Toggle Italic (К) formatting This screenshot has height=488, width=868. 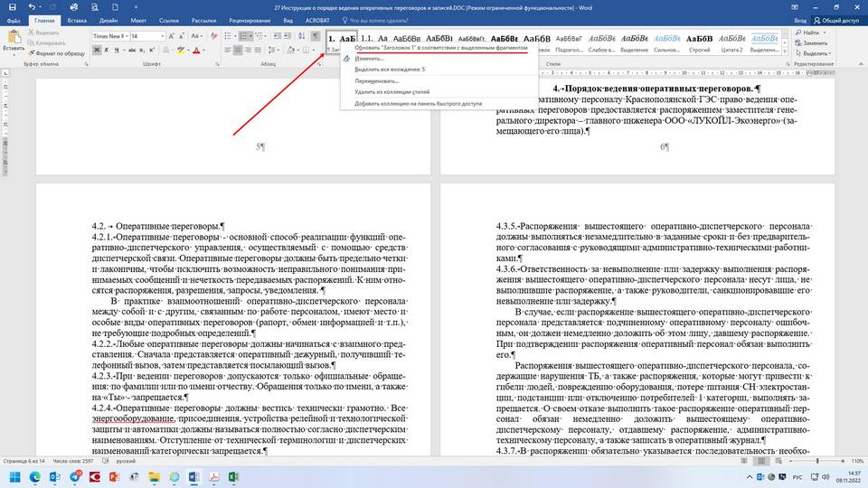click(107, 51)
